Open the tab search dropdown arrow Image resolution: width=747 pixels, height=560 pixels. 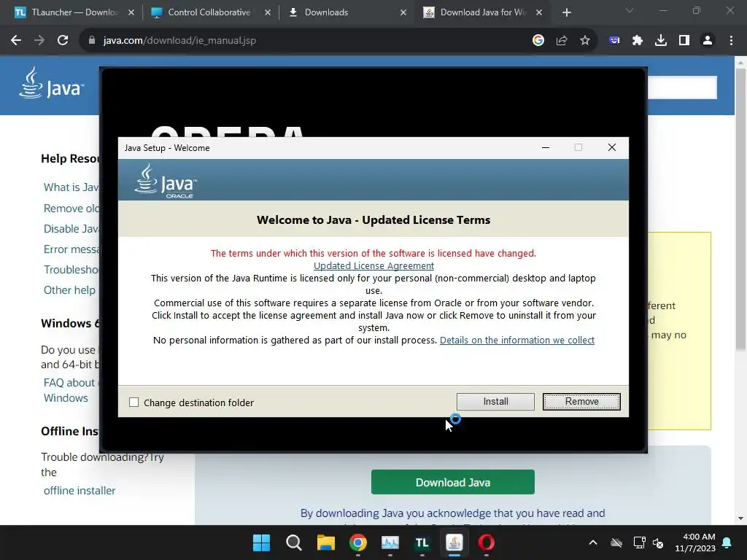click(x=630, y=10)
